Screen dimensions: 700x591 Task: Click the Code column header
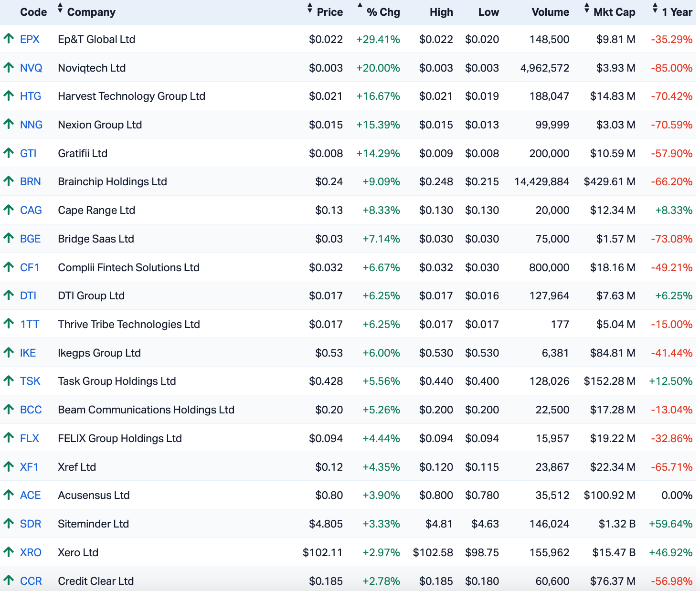pyautogui.click(x=33, y=12)
